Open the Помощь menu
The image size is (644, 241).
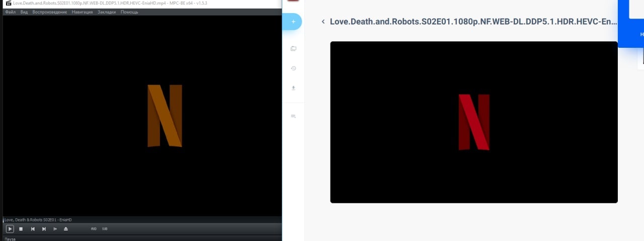[x=129, y=12]
